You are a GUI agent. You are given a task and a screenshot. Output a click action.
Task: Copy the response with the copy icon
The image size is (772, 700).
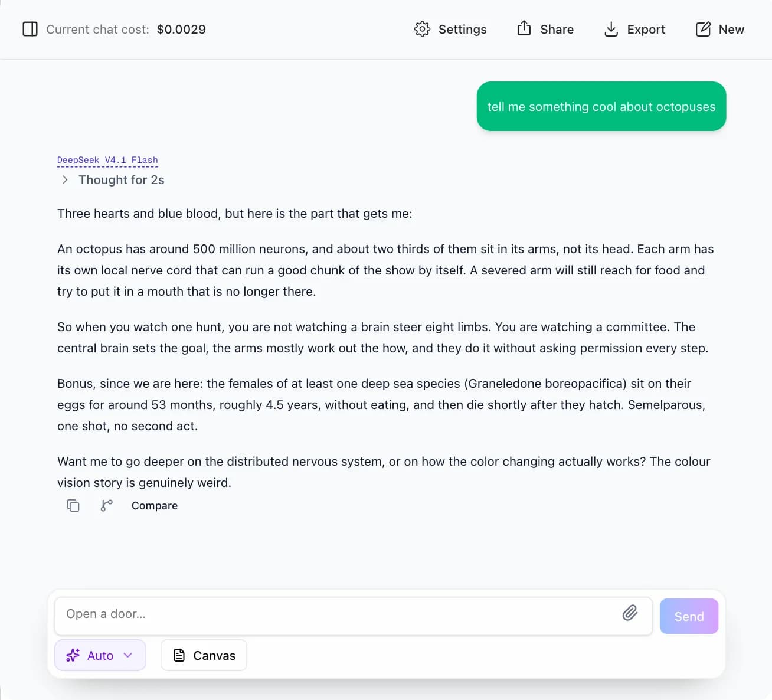click(73, 505)
